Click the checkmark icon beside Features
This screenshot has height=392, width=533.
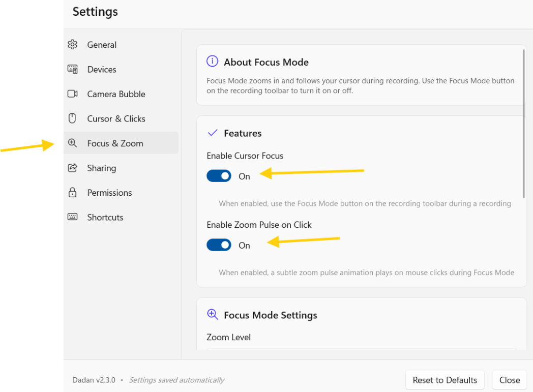point(213,133)
